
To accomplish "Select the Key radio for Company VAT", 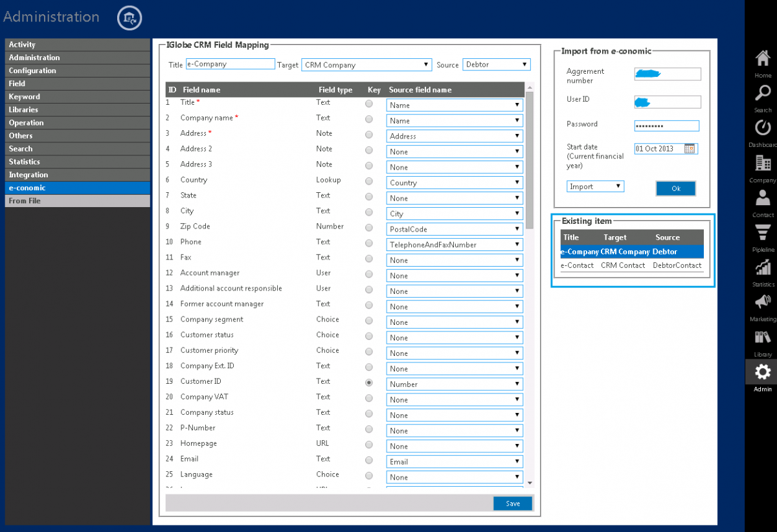I will pyautogui.click(x=369, y=398).
